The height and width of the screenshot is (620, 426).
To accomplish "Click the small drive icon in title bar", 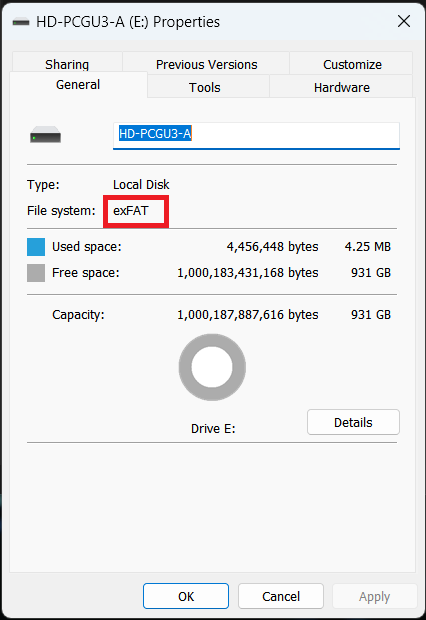I will (x=21, y=22).
